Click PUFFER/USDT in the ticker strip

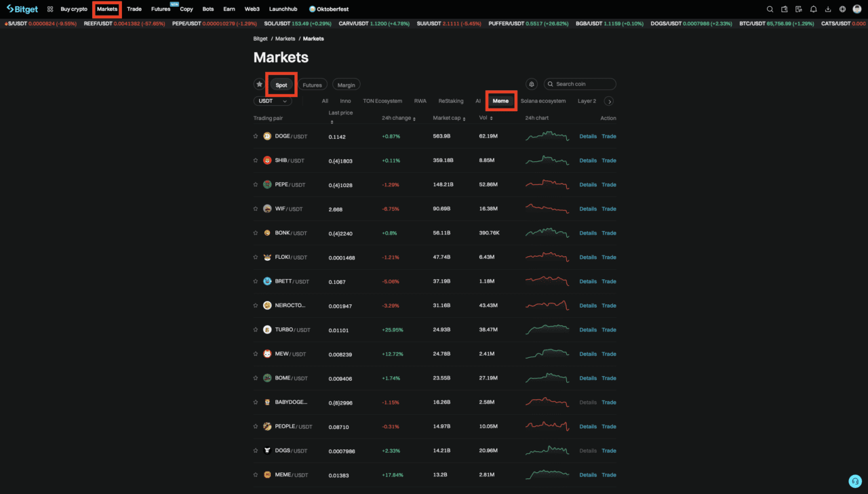coord(528,24)
